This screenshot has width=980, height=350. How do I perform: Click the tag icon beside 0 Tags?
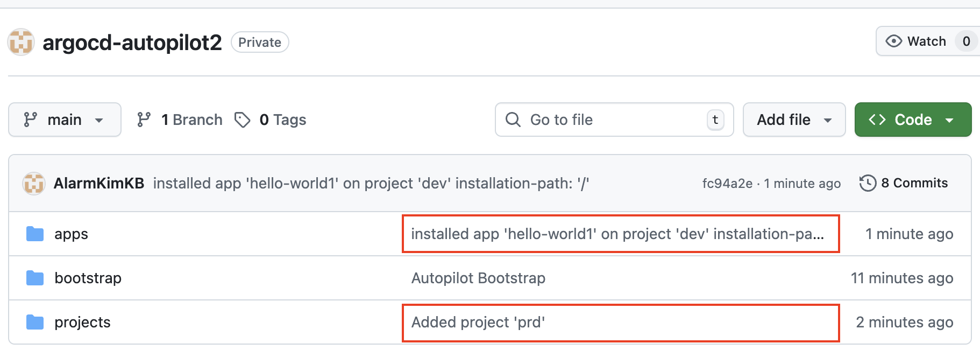click(x=243, y=120)
